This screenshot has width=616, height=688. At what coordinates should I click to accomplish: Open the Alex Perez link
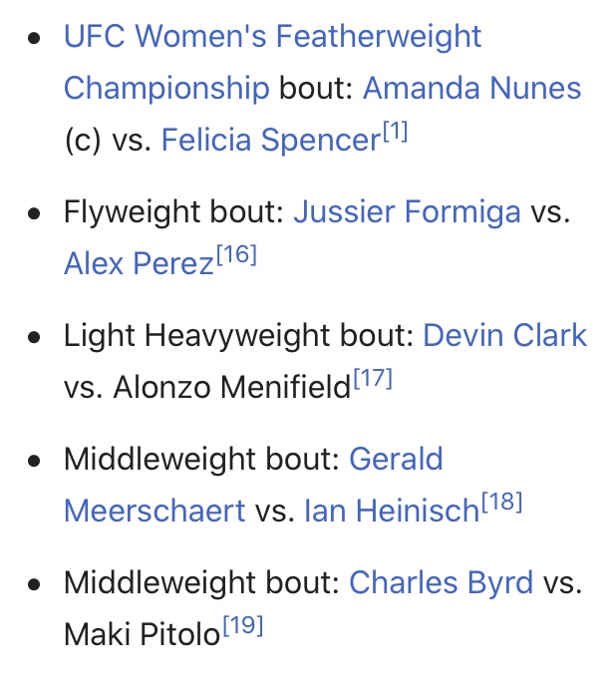[139, 263]
